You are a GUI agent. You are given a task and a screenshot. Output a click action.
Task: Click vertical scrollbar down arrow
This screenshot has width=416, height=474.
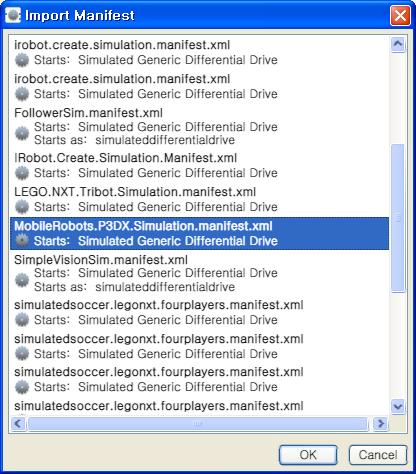point(398,406)
